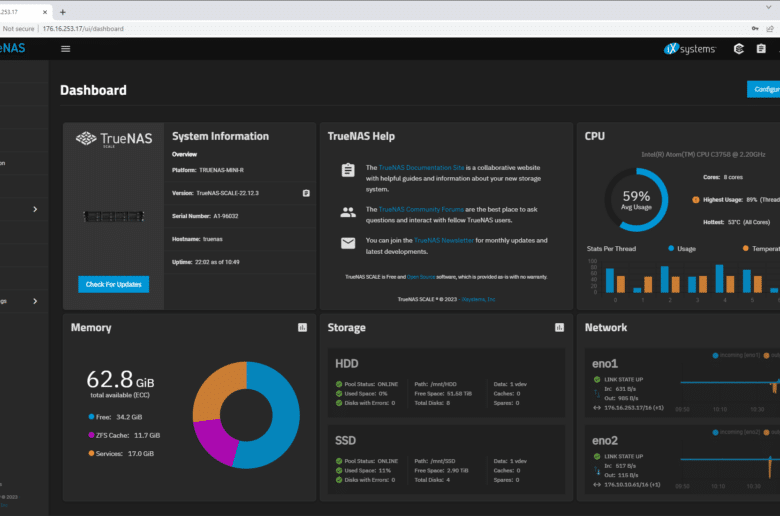Click the HDD Used Space check icon
The image size is (780, 516).
339,394
